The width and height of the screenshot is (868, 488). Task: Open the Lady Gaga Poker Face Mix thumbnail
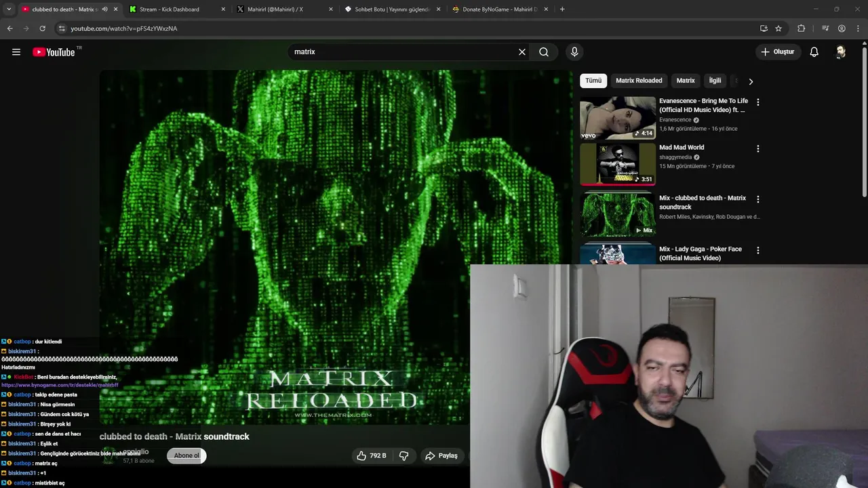pos(618,254)
